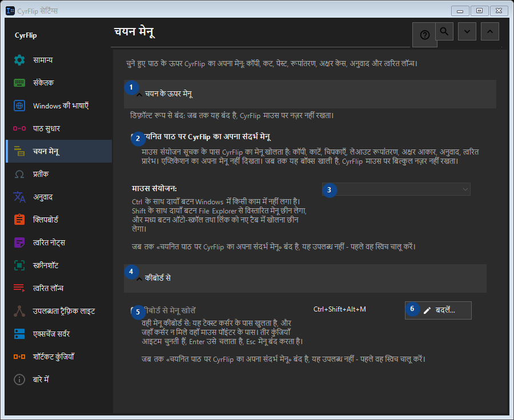Screen dimensions: 514x420
Task: Click the बदलें... shortcut button
Action: [x=438, y=310]
